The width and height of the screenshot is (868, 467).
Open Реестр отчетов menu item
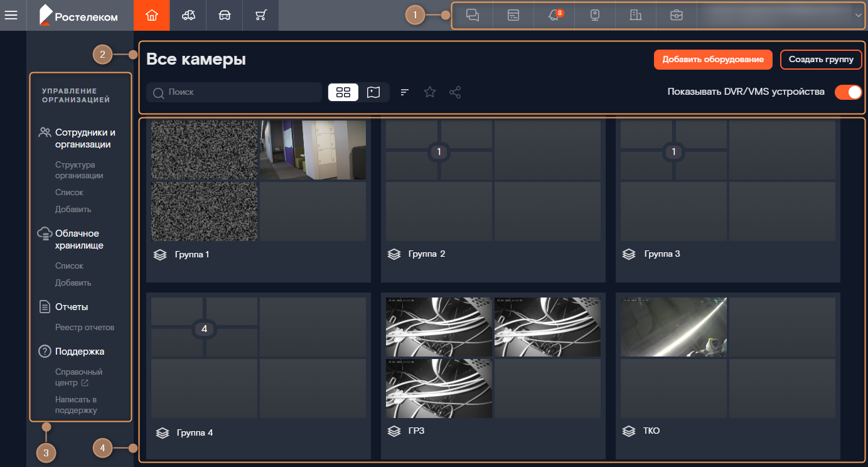[85, 328]
